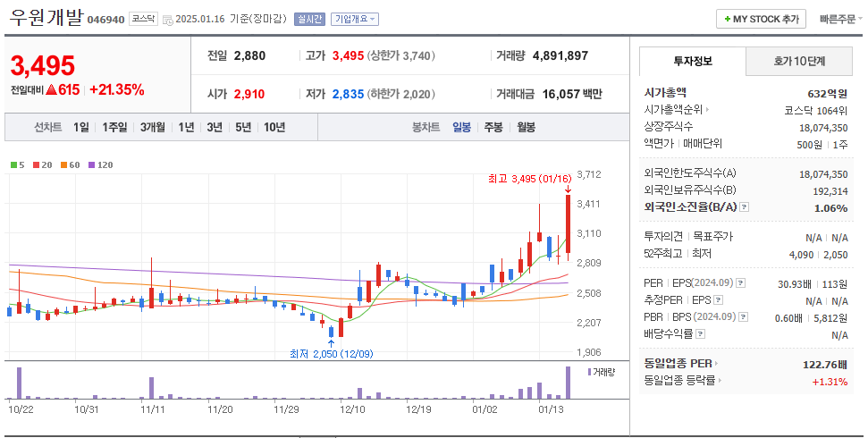
Task: Select the 1년 line chart period
Action: coord(186,127)
